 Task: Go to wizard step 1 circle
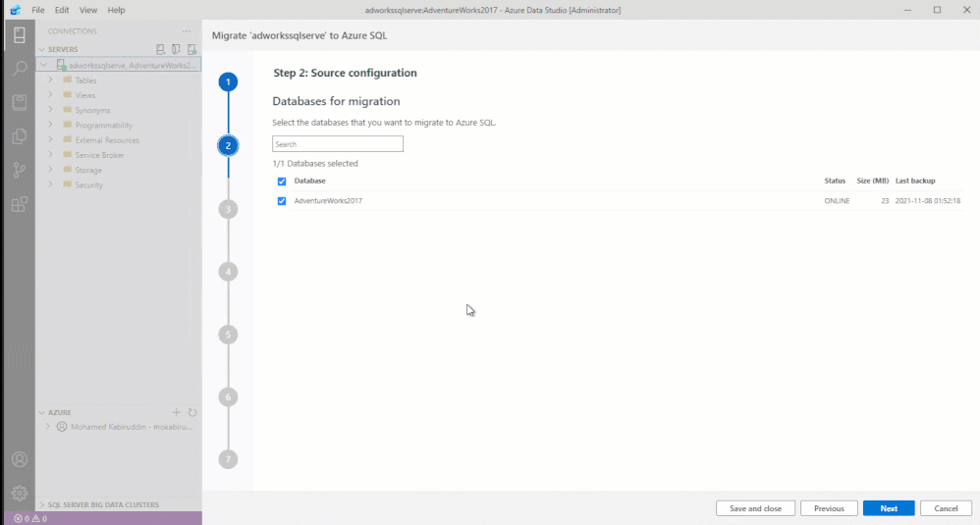pyautogui.click(x=228, y=81)
